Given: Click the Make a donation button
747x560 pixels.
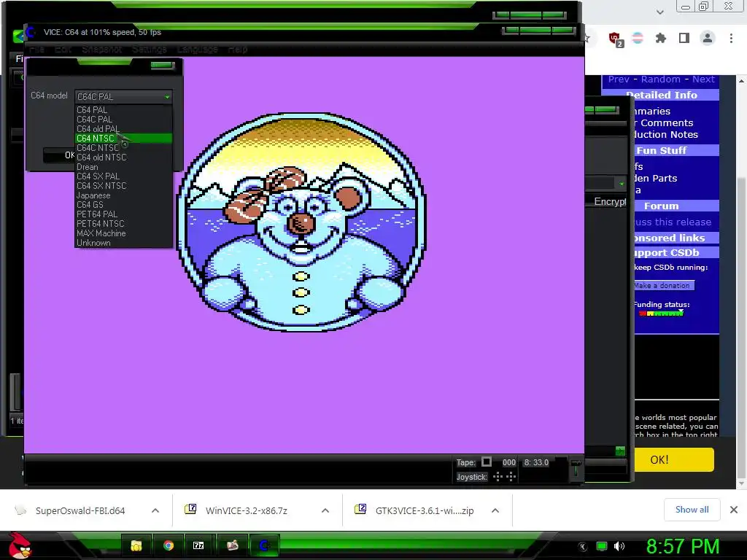Looking at the screenshot, I should 664,285.
